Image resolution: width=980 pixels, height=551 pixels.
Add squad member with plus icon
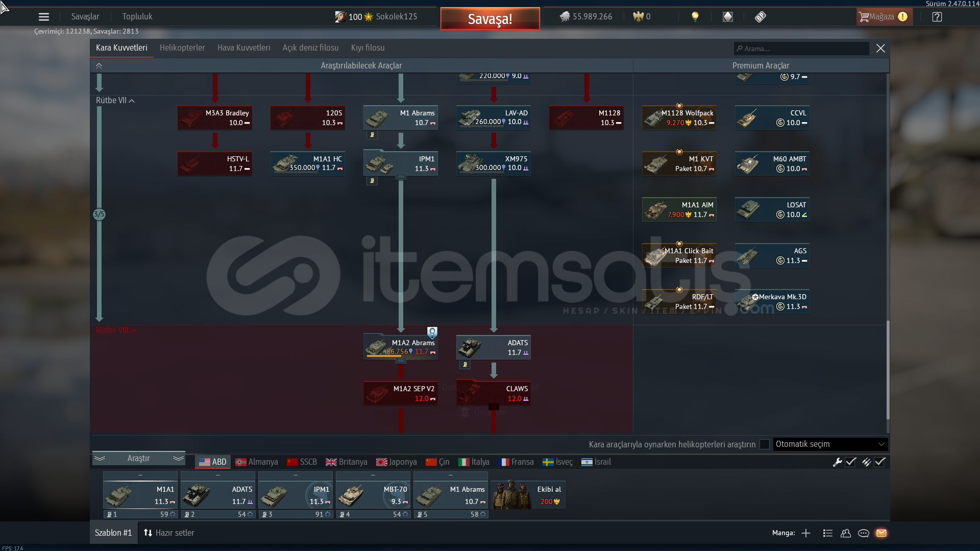(806, 533)
